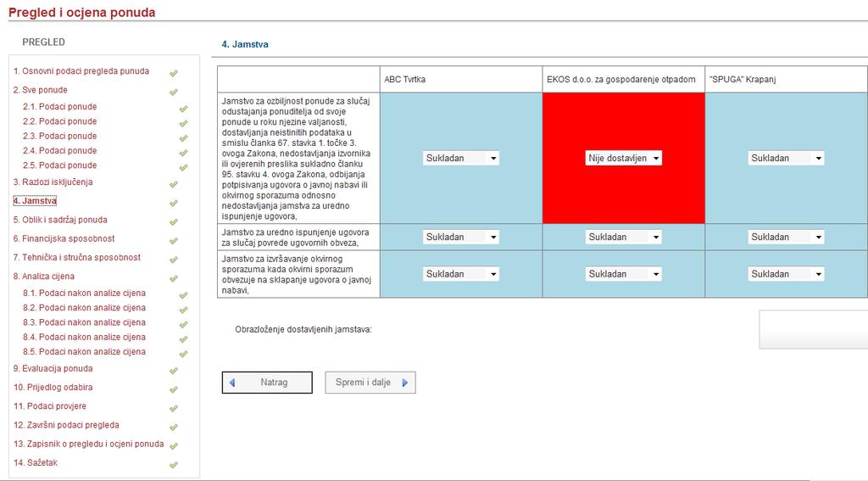Open sub-step 2.4. Podaci ponude
868x481 pixels.
tap(60, 151)
